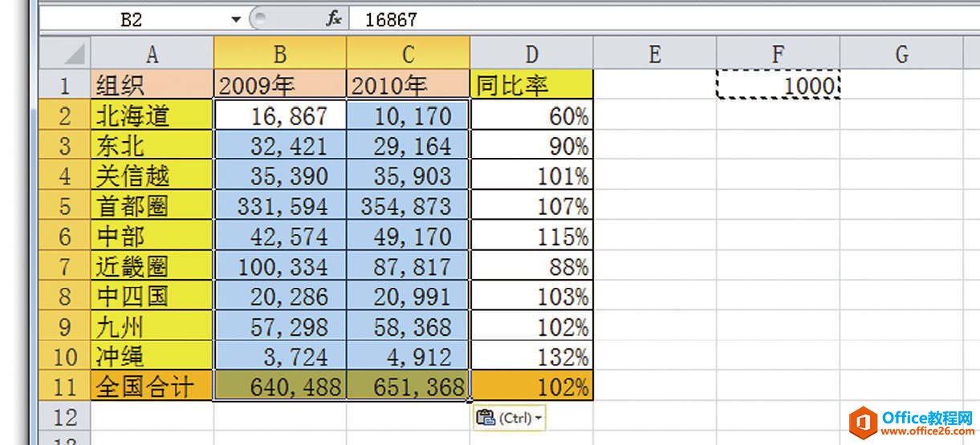Screen dimensions: 980x445
Task: Click cell with value 16,867
Action: pos(280,115)
